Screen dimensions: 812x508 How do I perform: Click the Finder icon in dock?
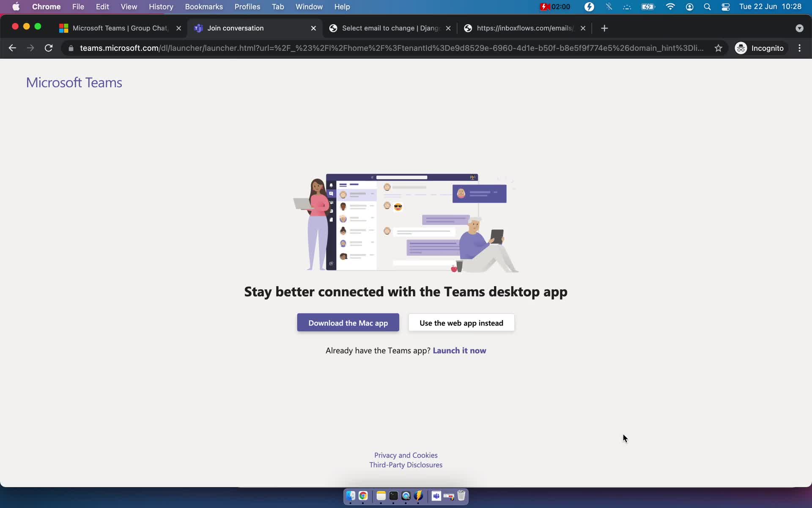click(x=350, y=496)
